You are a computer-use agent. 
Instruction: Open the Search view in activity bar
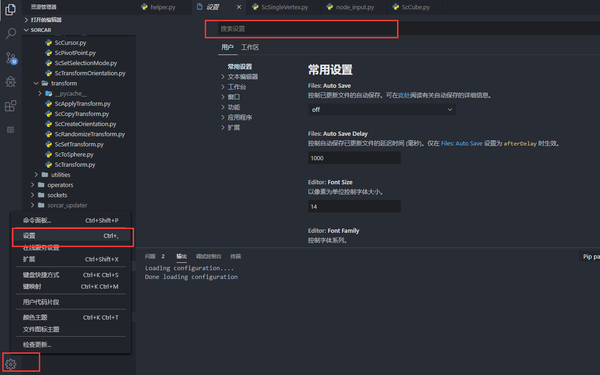coord(11,34)
